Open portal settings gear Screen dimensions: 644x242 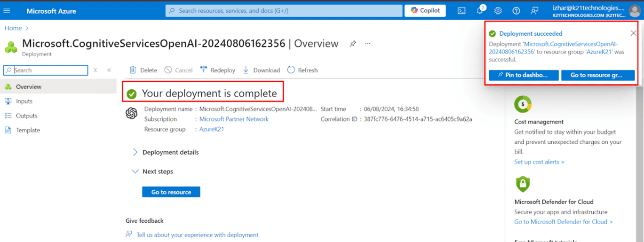click(x=498, y=11)
